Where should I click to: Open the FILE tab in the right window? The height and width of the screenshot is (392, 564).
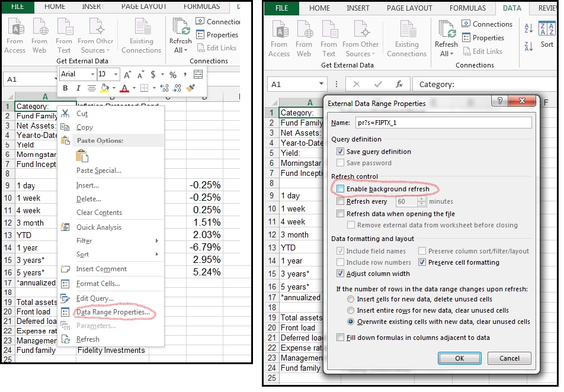point(281,8)
